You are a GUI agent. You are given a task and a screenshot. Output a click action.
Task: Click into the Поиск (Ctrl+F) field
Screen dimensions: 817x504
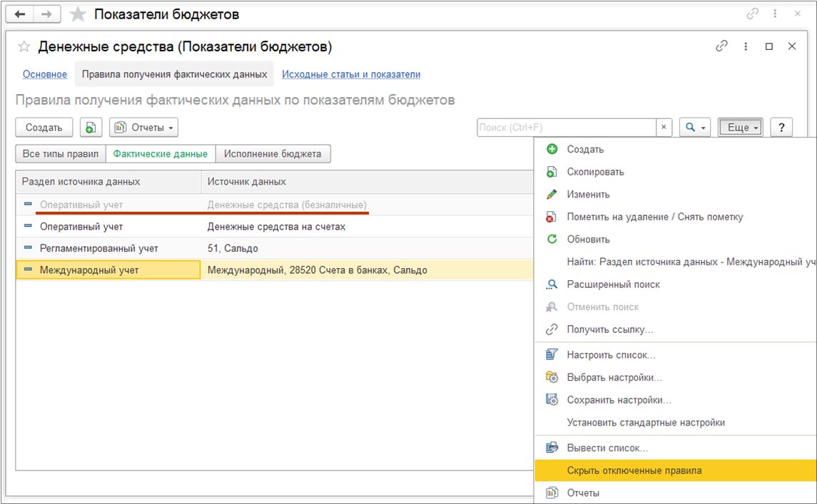(566, 128)
